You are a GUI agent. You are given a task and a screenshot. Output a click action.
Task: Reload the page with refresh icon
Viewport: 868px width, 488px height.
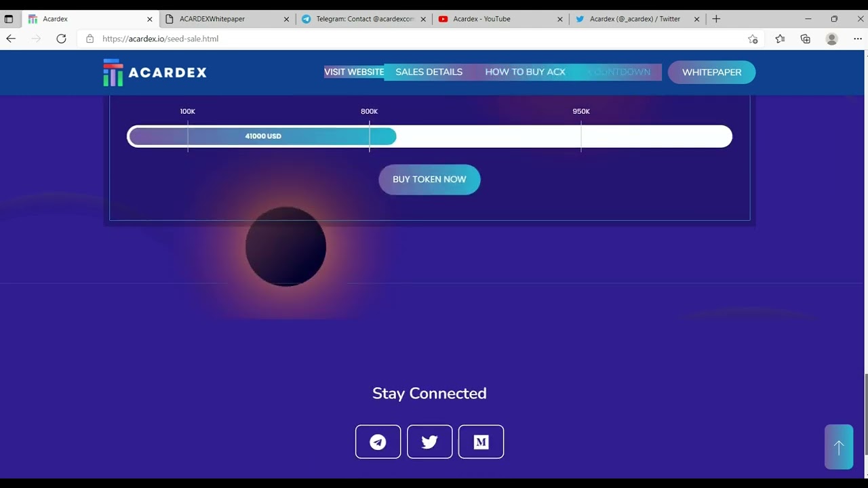(x=61, y=39)
